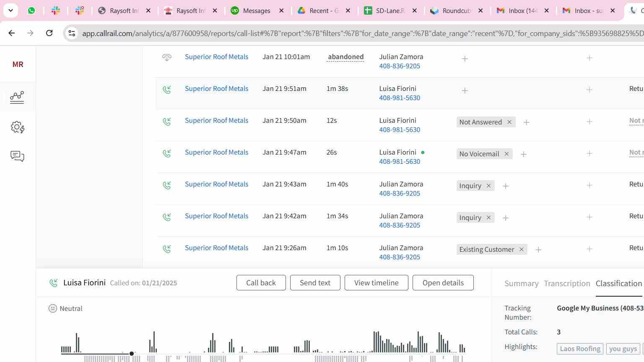Click the inbound call icon for Jan 21 9:51am
This screenshot has height=362, width=644.
(167, 89)
